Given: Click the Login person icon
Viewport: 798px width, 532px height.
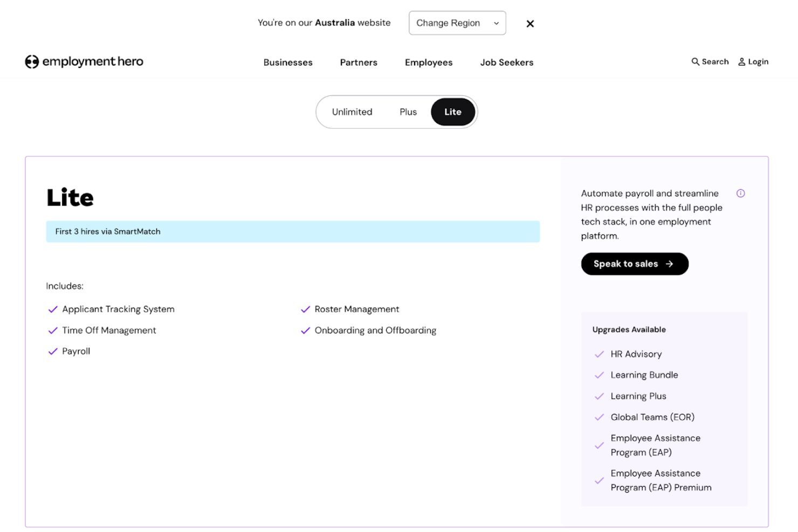Looking at the screenshot, I should pyautogui.click(x=742, y=61).
